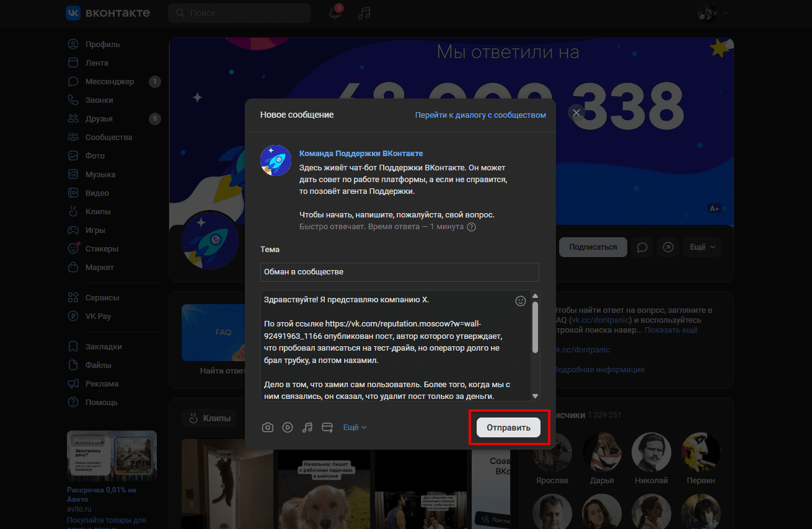Click the Помощь question icon
This screenshot has height=529, width=812.
coord(73,402)
